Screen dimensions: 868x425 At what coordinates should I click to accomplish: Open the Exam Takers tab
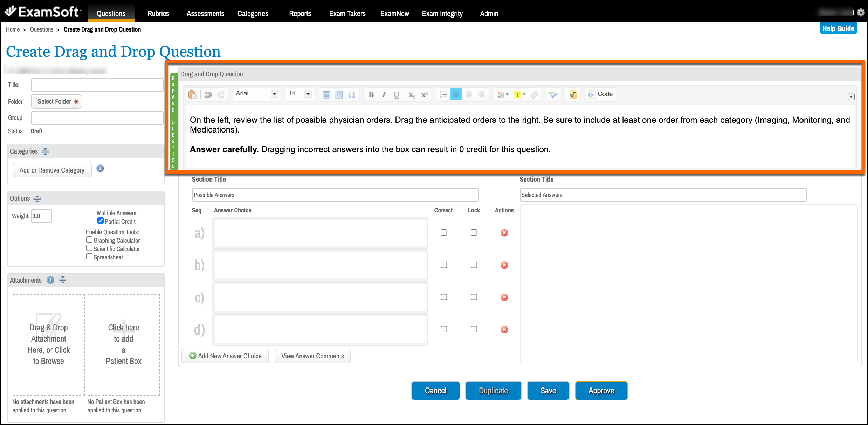pos(347,13)
